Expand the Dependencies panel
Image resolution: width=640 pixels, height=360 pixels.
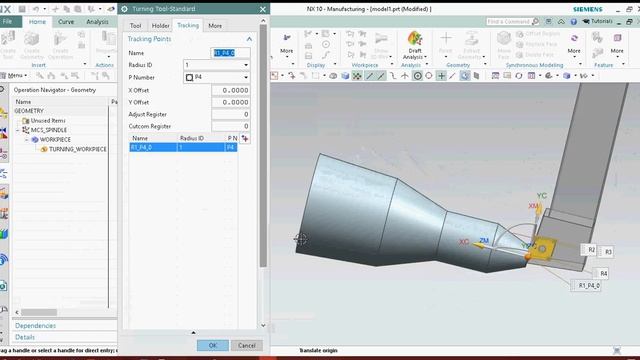[x=36, y=326]
